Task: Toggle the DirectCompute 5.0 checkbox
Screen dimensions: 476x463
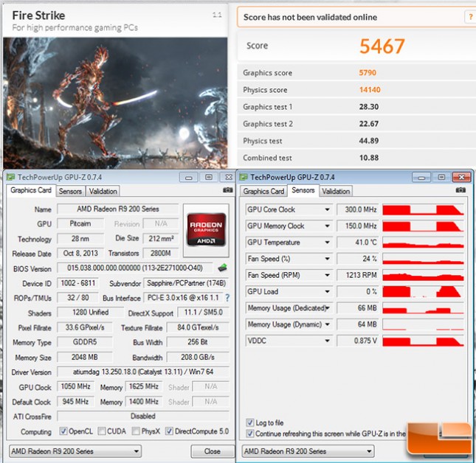Action: pyautogui.click(x=170, y=431)
